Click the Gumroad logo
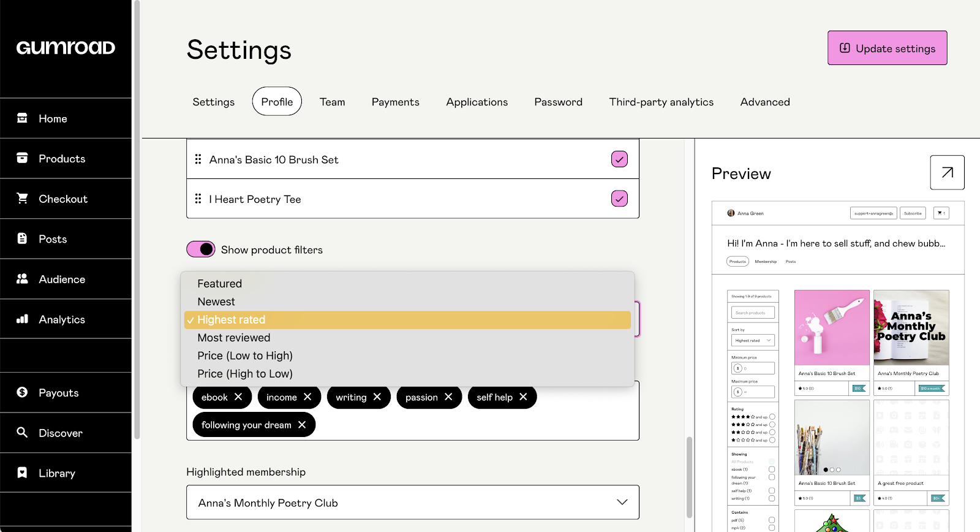Screen dimensions: 980x532 66,48
